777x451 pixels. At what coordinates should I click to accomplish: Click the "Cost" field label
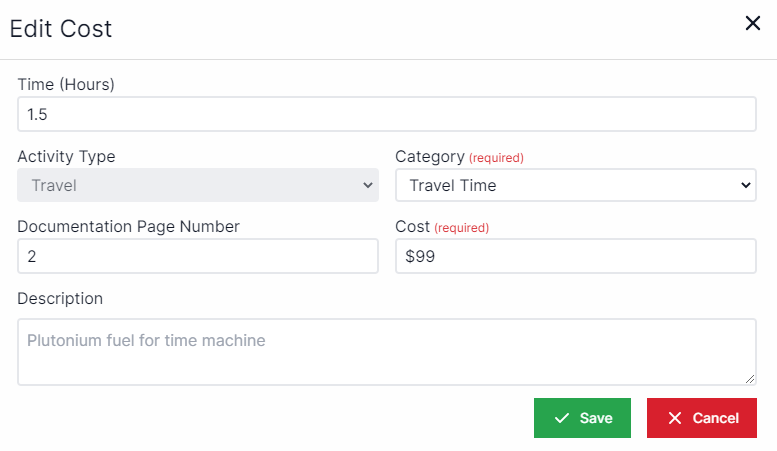[412, 227]
